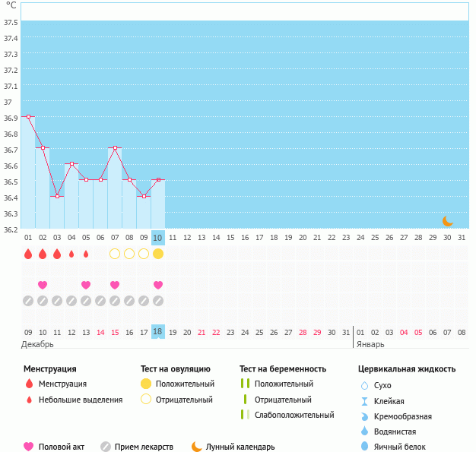Click the Прием лекарств legend label
This screenshot has height=452, width=476.
[x=144, y=447]
